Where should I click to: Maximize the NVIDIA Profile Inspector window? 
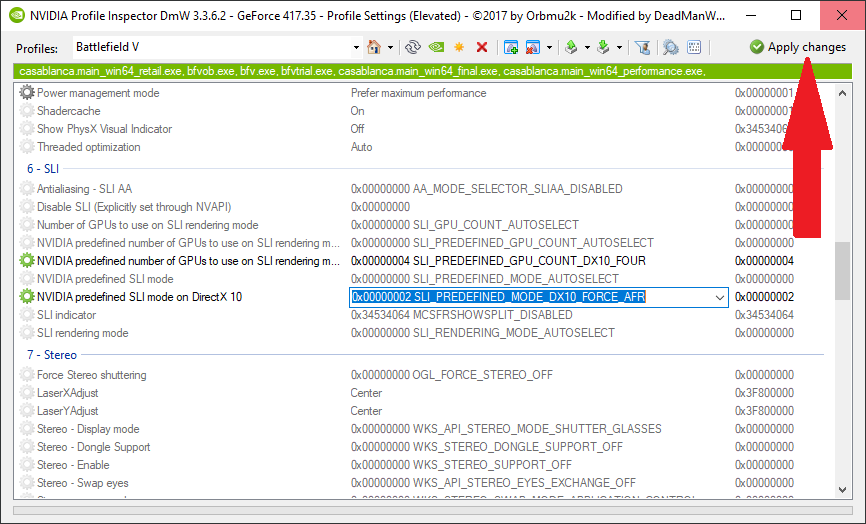(796, 15)
